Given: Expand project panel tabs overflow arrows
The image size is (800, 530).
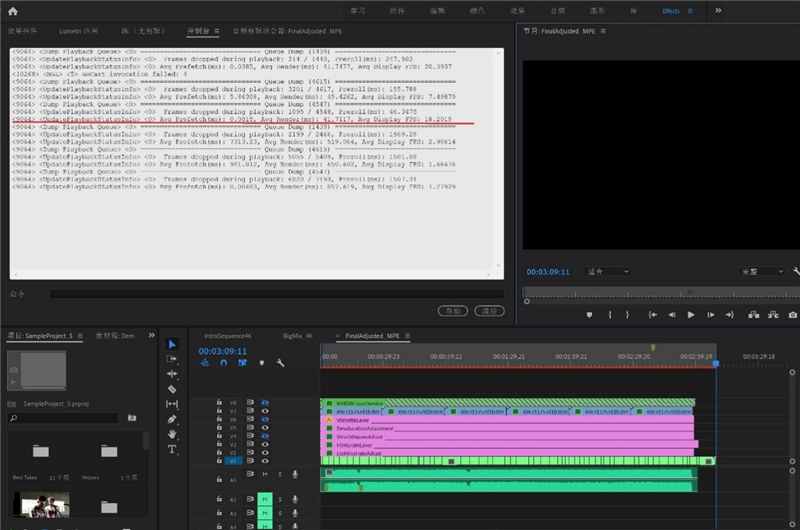Looking at the screenshot, I should (x=152, y=335).
